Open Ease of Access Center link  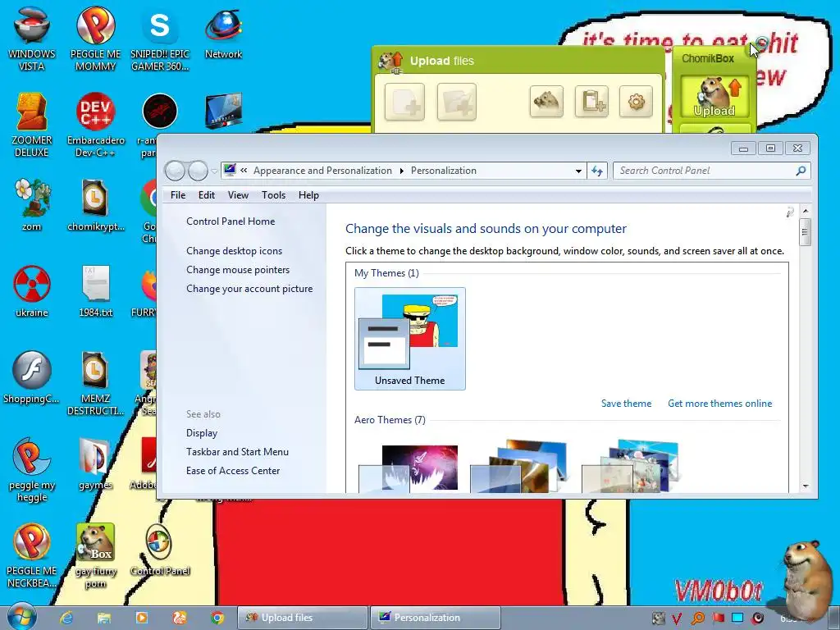[232, 470]
